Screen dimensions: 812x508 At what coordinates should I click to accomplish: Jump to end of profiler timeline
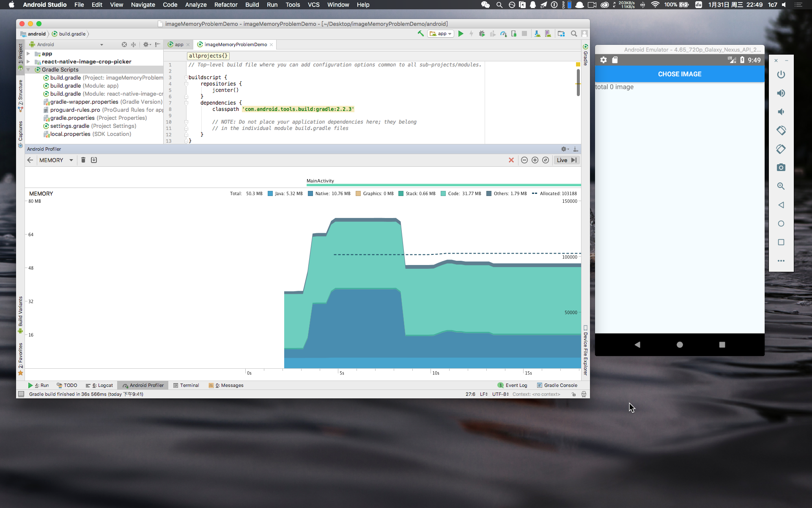click(x=574, y=160)
